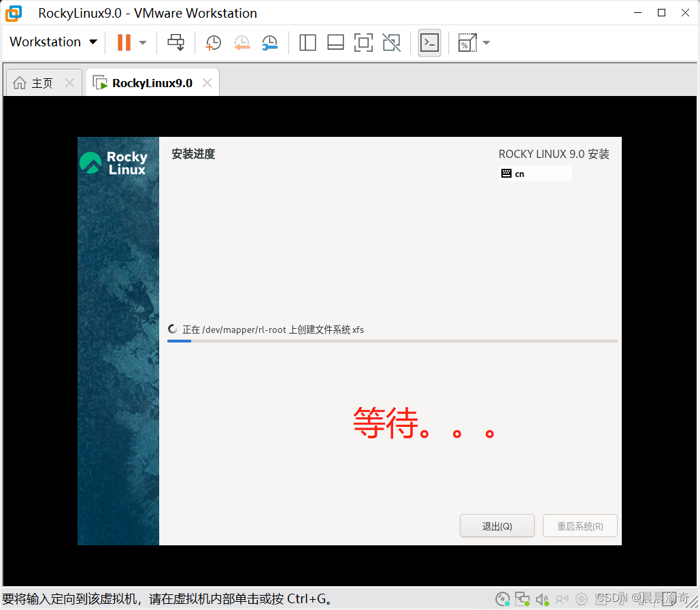Click the installation progress bar

(x=393, y=341)
